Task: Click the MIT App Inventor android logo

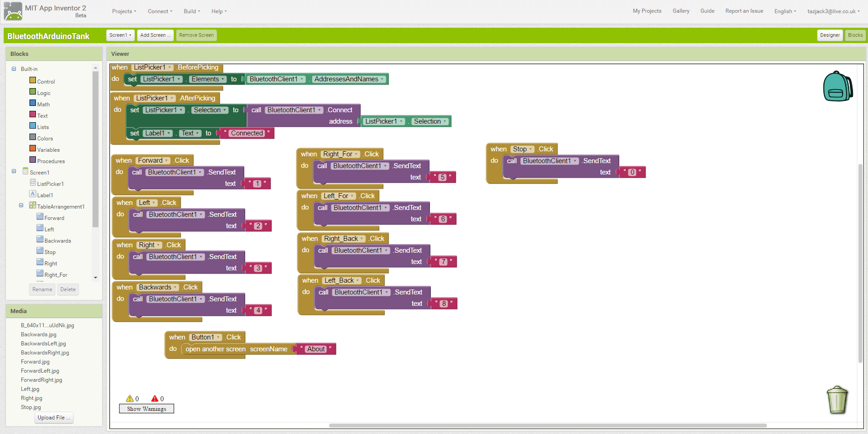Action: (13, 11)
